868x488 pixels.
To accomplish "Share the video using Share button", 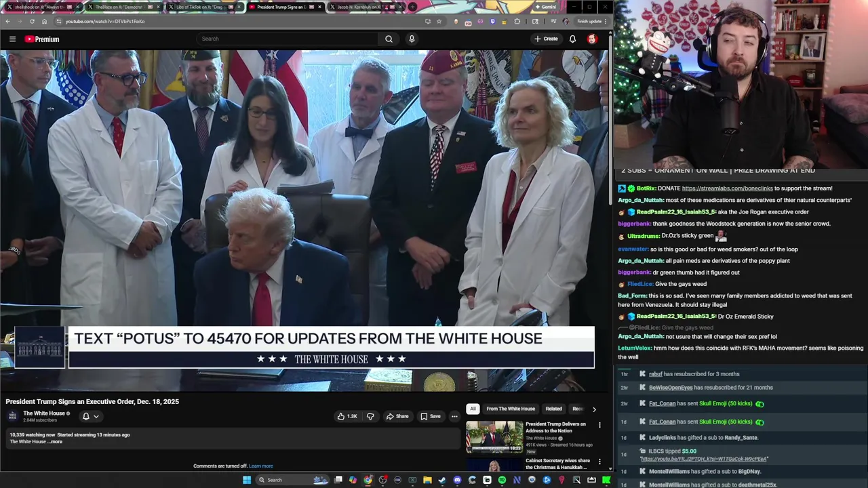I will coord(397,416).
